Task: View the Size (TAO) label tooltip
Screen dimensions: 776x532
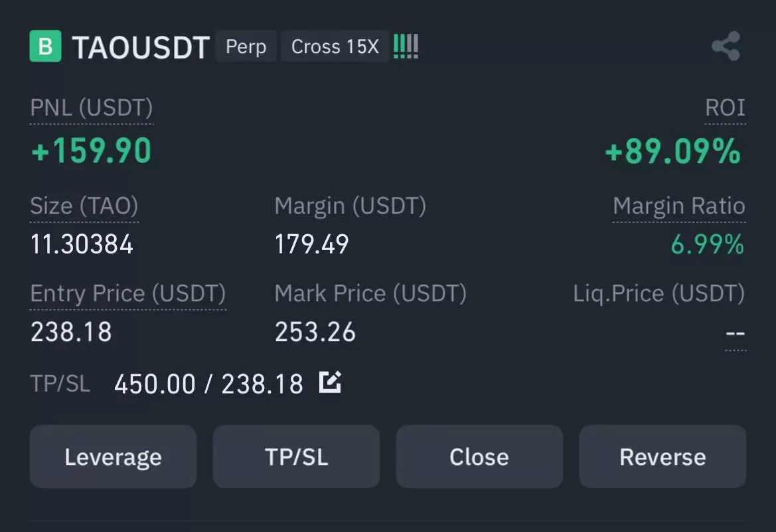Action: pos(84,206)
